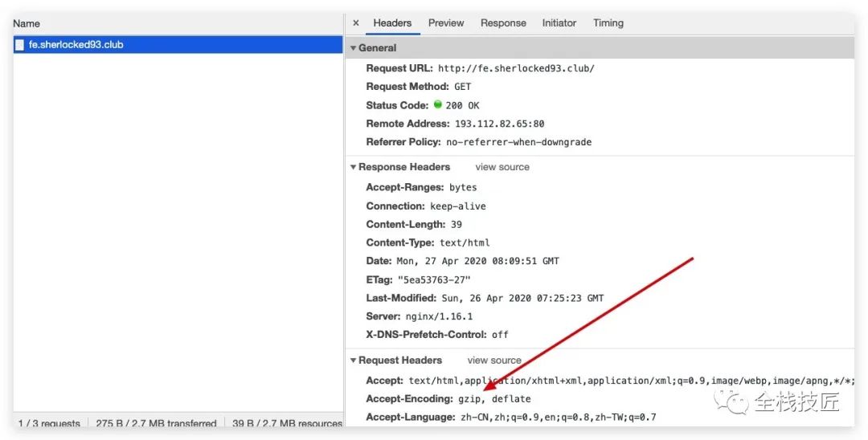This screenshot has height=440, width=868.
Task: Click the Content-Type text/html value
Action: tap(465, 242)
